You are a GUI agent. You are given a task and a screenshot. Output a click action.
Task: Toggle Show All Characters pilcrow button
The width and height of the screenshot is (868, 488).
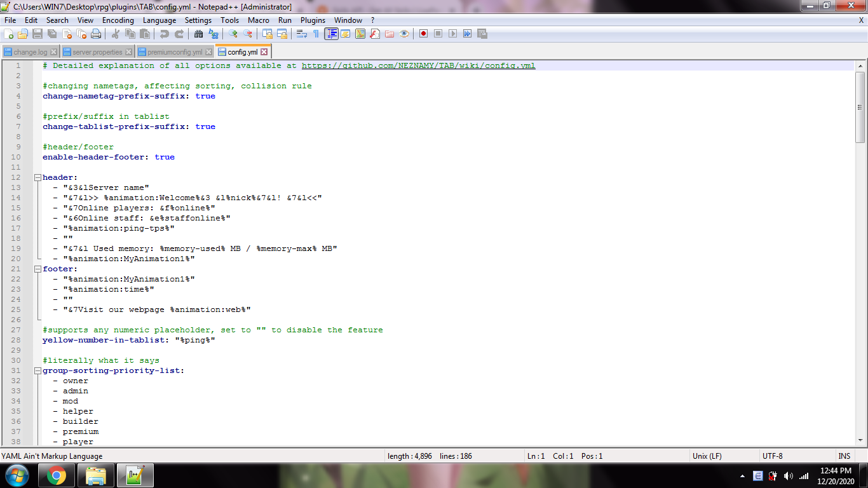point(316,34)
